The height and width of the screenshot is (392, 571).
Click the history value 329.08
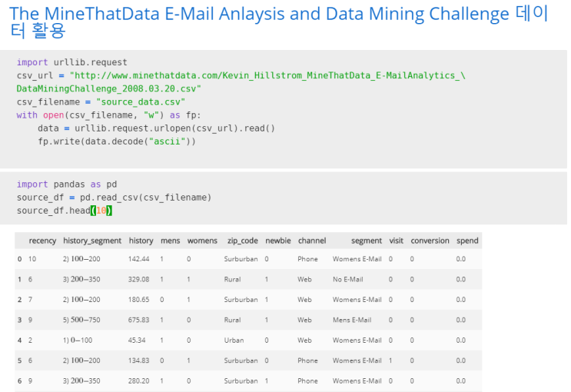(x=139, y=280)
